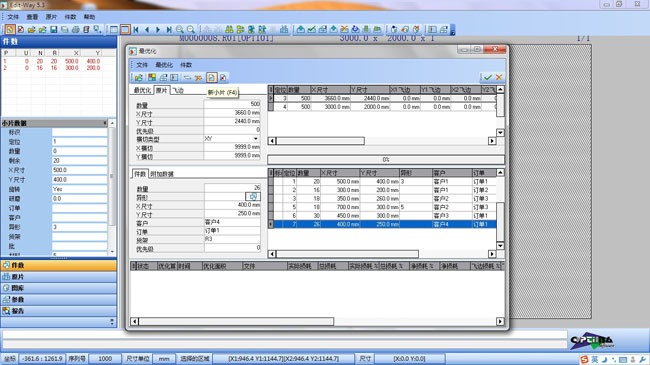Click the save (floppy disk) icon in the main toolbar
The width and height of the screenshot is (650, 365).
pyautogui.click(x=53, y=29)
